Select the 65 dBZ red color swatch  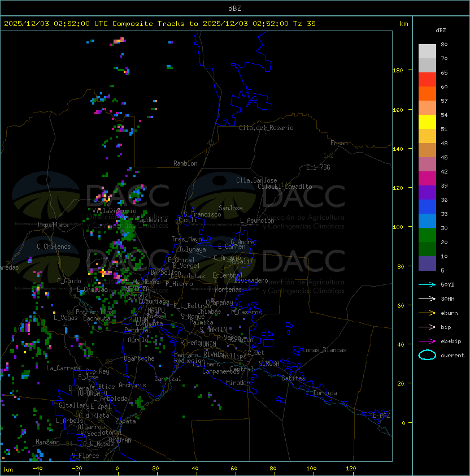(x=427, y=79)
